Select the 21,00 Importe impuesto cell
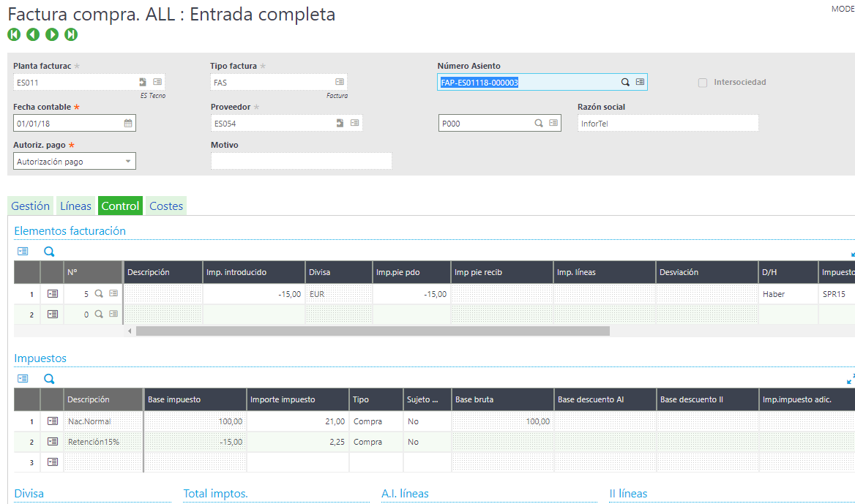Screen dimensions: 855x504 pyautogui.click(x=298, y=421)
